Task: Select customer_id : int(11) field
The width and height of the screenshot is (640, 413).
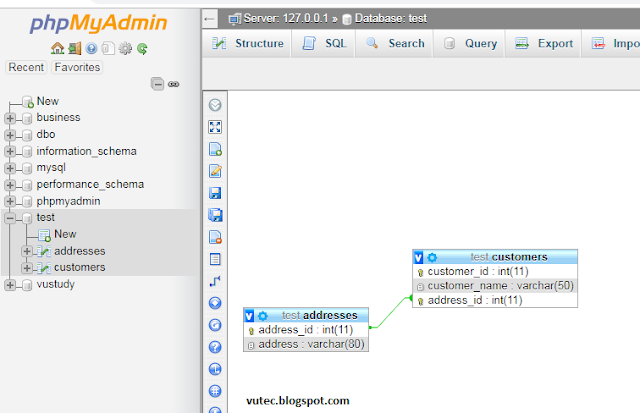Action: 495,271
